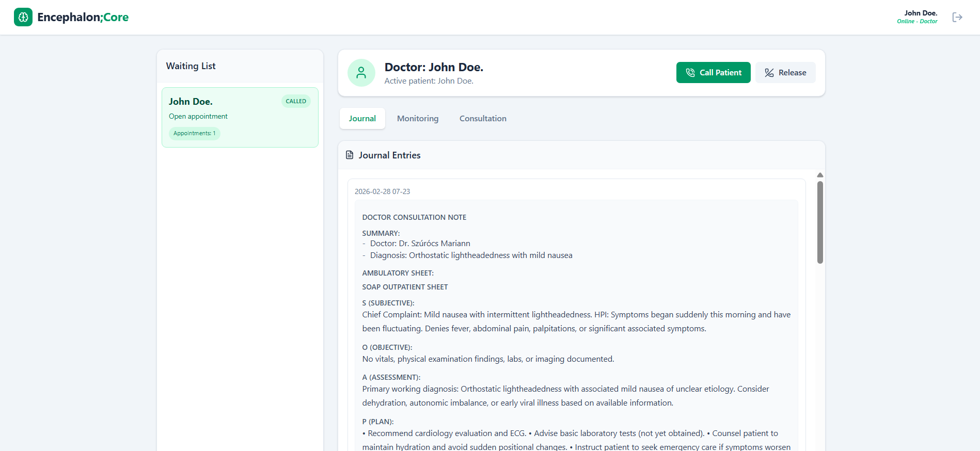The height and width of the screenshot is (451, 980).
Task: Click the journal entries scrollbar thumb
Action: [820, 222]
